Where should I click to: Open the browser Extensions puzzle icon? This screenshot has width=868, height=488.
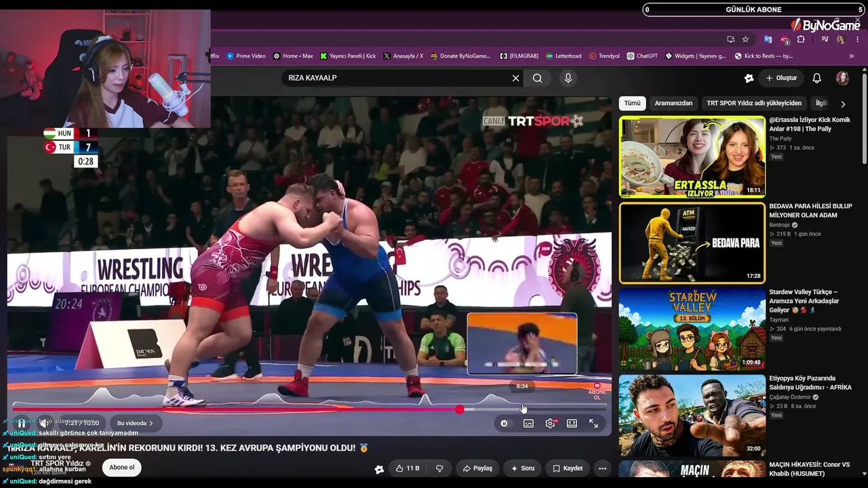click(801, 39)
